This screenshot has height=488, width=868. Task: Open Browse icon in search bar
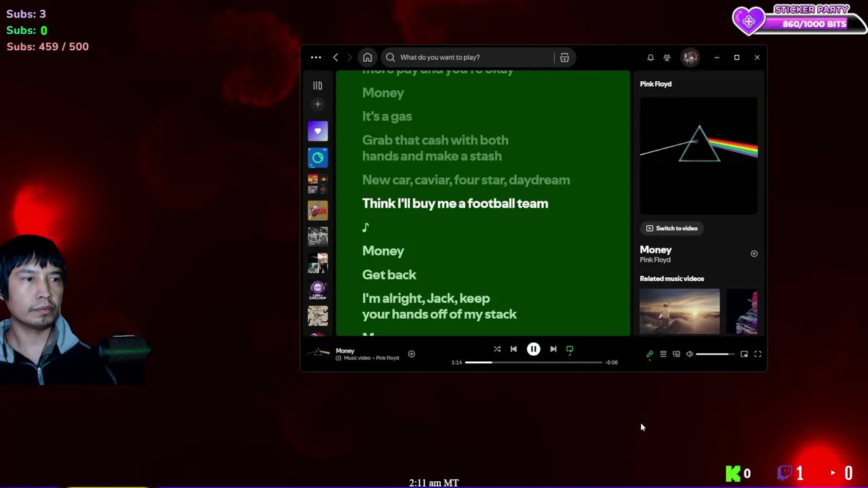(x=564, y=58)
